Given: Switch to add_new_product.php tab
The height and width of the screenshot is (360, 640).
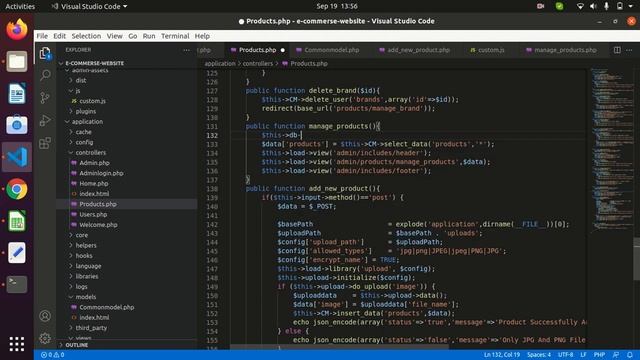Looking at the screenshot, I should pos(414,50).
